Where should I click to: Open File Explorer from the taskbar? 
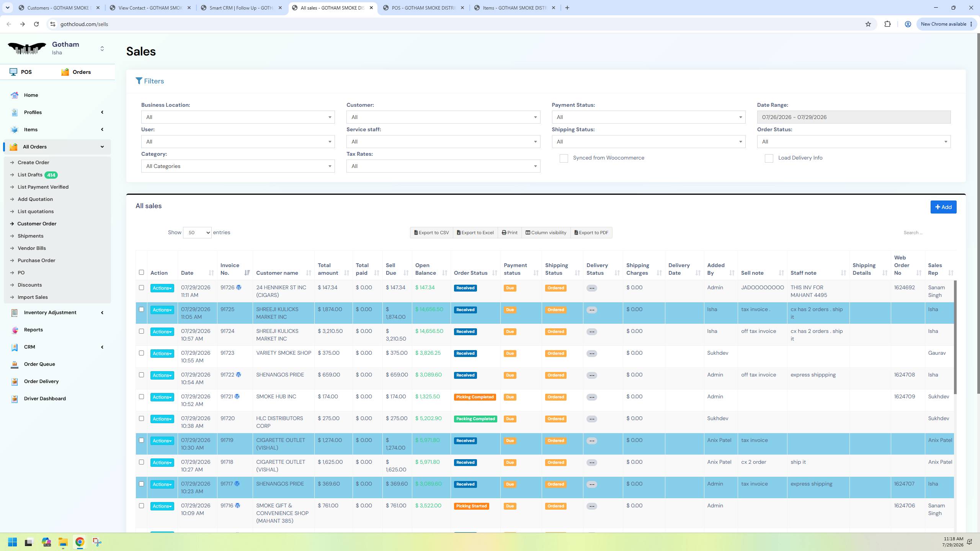coord(63,542)
